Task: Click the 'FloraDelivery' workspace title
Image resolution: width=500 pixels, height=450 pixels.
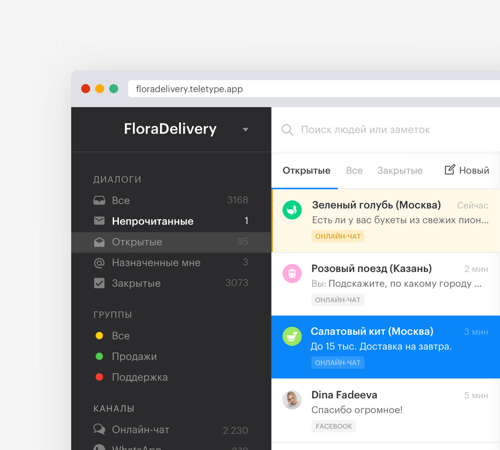Action: click(170, 129)
